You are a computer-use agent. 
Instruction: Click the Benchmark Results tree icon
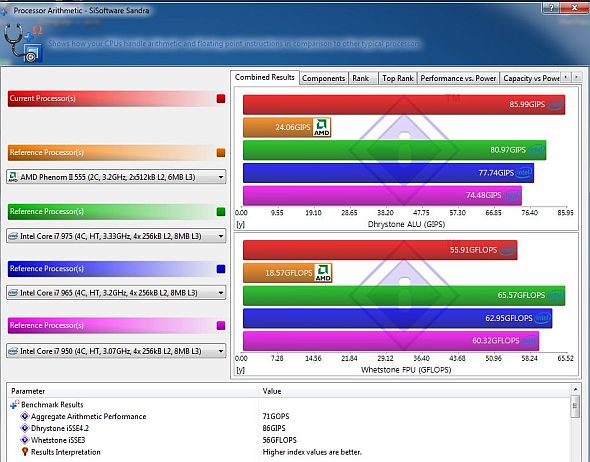pos(15,404)
